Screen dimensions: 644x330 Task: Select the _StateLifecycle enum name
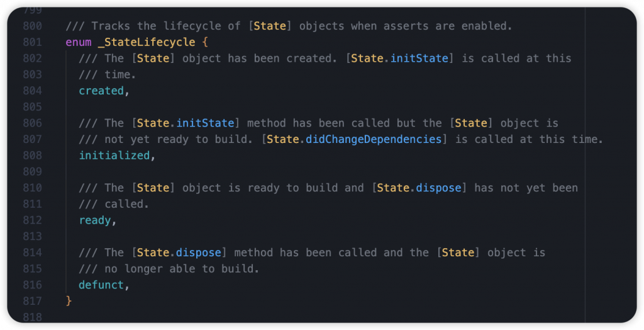click(x=147, y=42)
